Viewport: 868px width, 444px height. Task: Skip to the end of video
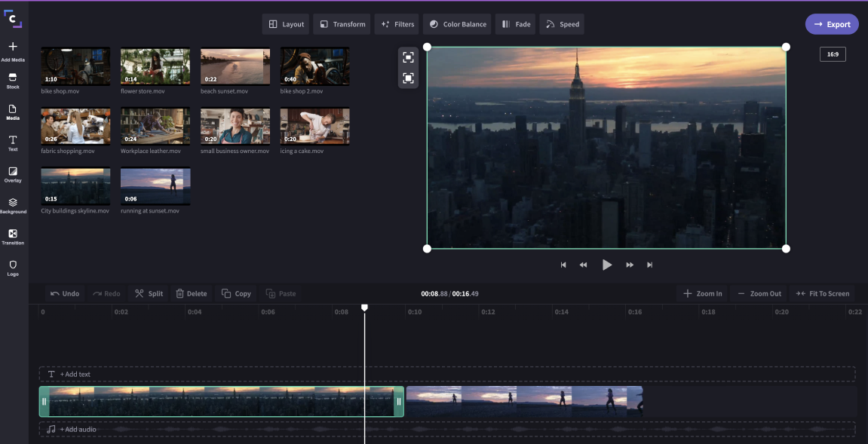(649, 265)
